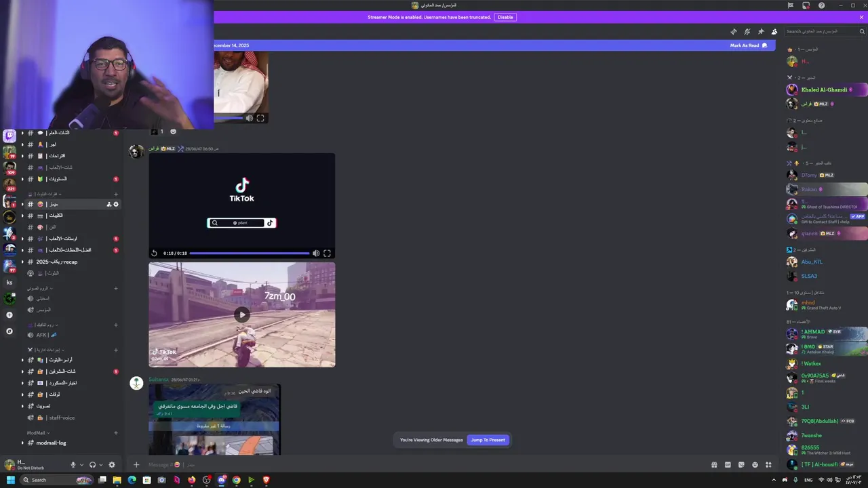The width and height of the screenshot is (868, 488).
Task: Seek in the TikTok video progress bar
Action: 250,253
